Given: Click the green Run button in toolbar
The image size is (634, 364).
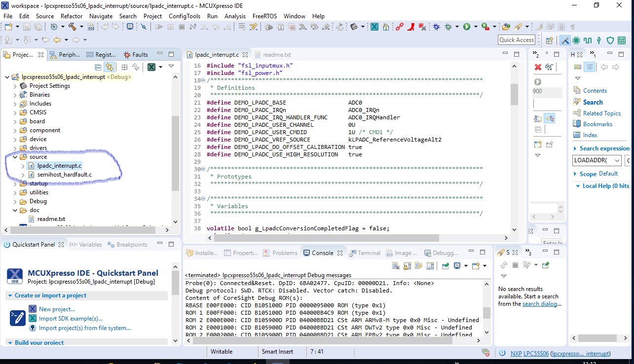Looking at the screenshot, I should [466, 27].
